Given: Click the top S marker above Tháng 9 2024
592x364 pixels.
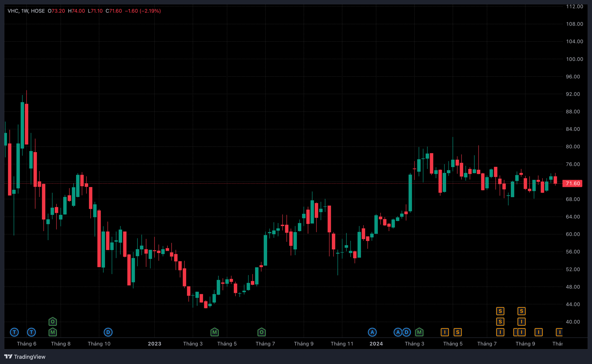Looking at the screenshot, I should pos(521,311).
